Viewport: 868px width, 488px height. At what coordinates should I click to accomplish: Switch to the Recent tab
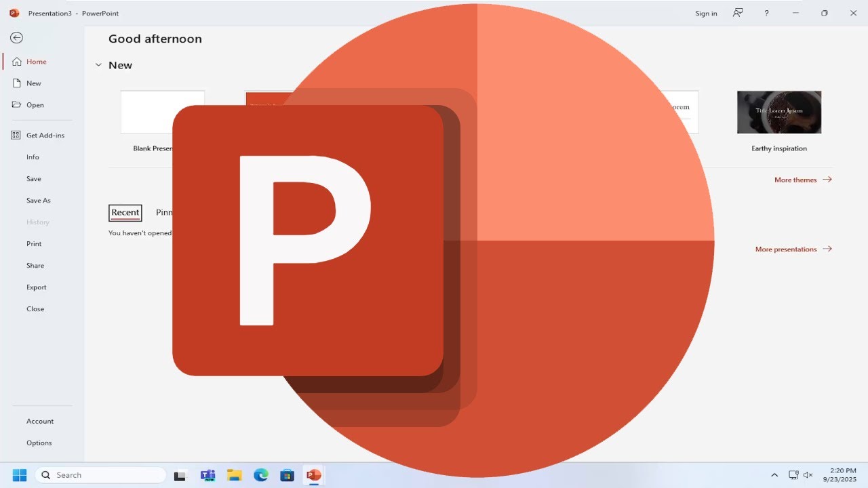[125, 213]
